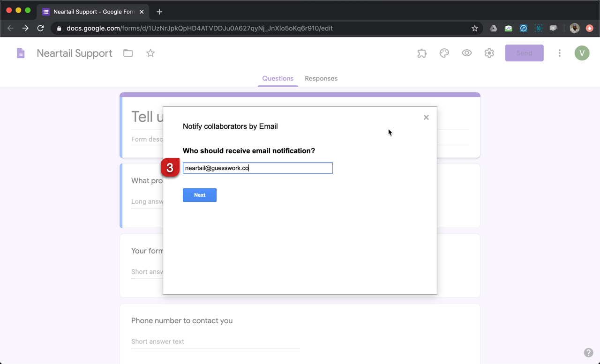Close the Notify collaborators dialog
Screen dimensions: 600x364
pyautogui.click(x=426, y=118)
